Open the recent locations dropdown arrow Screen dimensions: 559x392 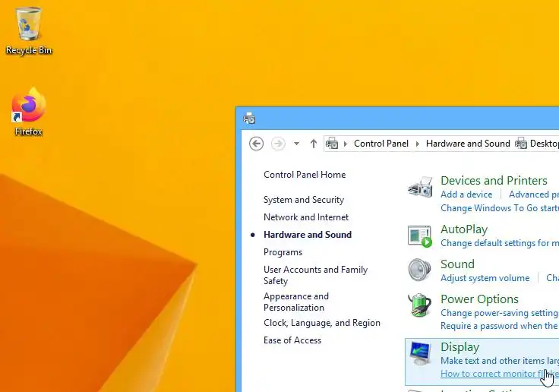coord(296,144)
